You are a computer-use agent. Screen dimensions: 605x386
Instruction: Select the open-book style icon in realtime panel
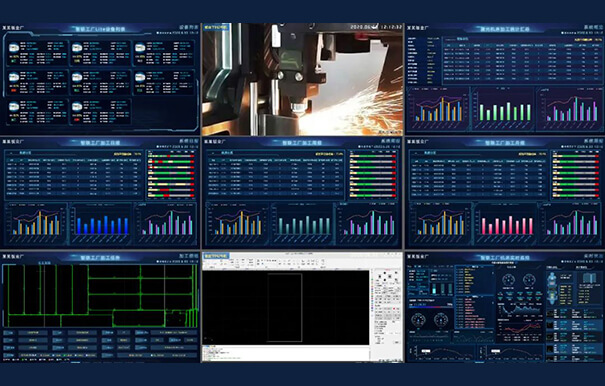[x=589, y=279]
